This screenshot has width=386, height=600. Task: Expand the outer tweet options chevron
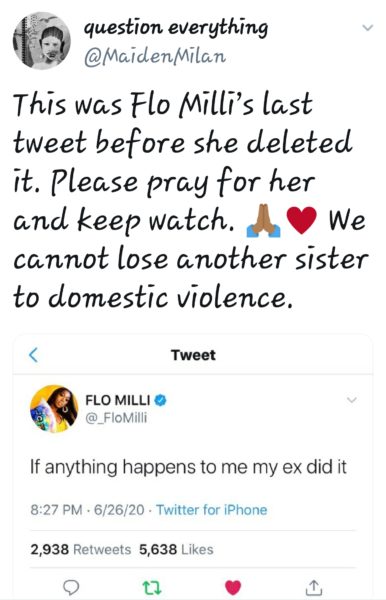pyautogui.click(x=368, y=28)
